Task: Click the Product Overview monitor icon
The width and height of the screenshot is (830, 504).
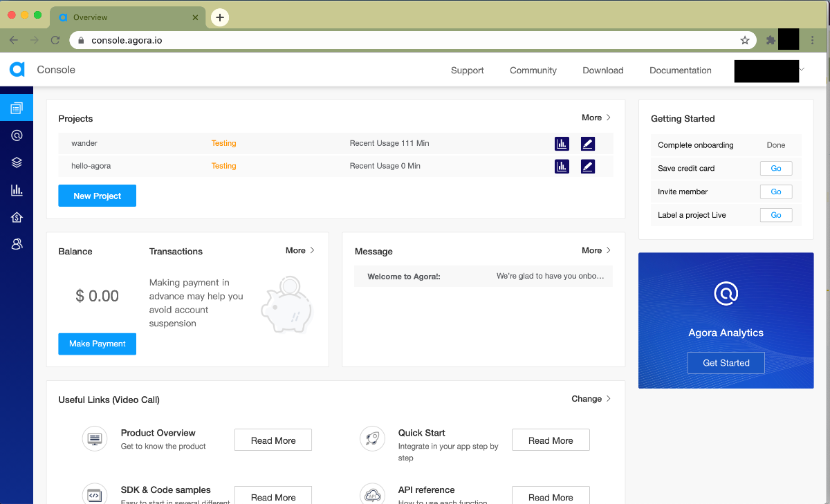Action: [x=95, y=439]
